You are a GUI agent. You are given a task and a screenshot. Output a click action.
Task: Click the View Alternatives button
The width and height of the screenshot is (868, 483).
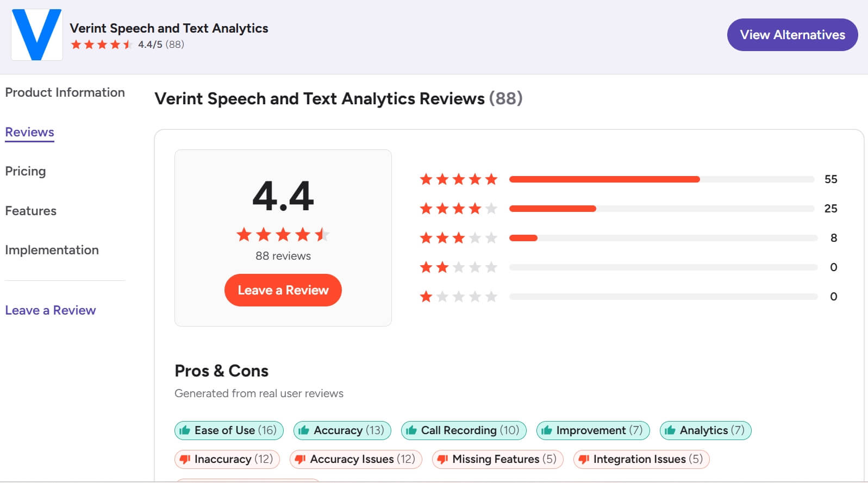792,35
